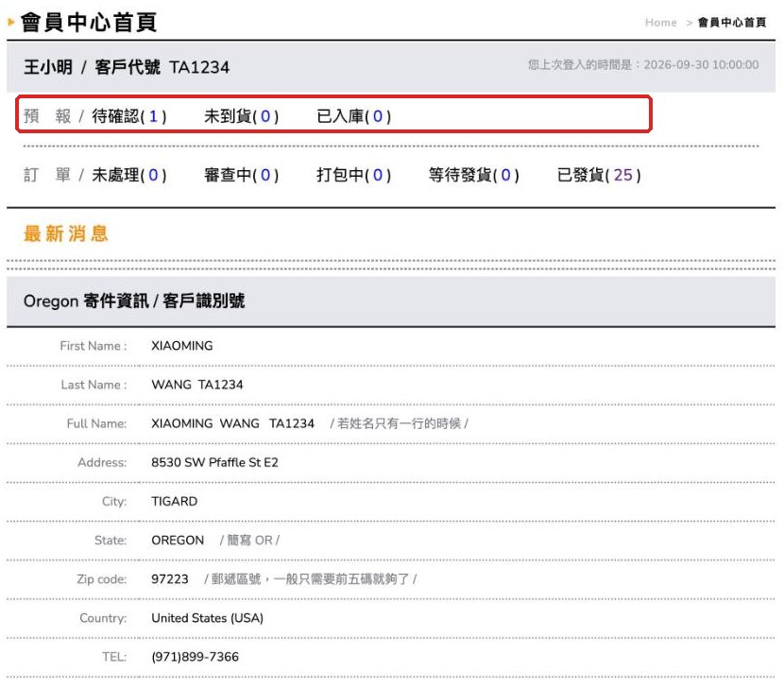Select Country value United States (USA)
This screenshot has width=784, height=688.
pos(208,618)
